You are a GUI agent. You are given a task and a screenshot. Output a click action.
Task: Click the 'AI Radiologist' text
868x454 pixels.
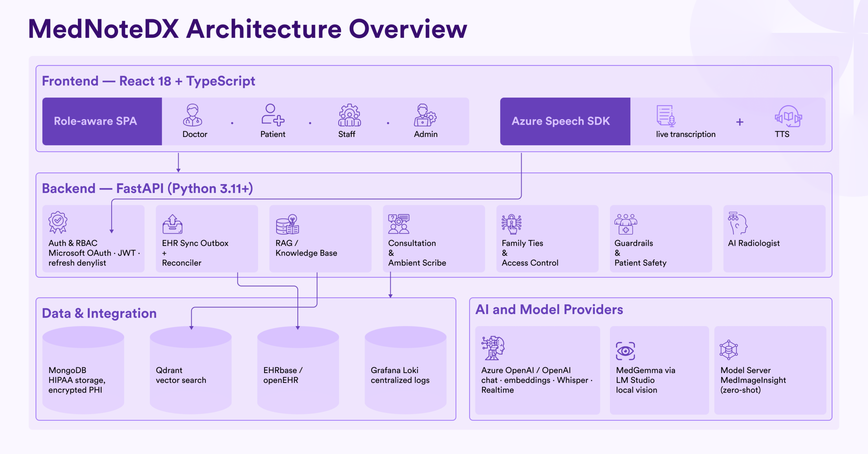pyautogui.click(x=754, y=243)
